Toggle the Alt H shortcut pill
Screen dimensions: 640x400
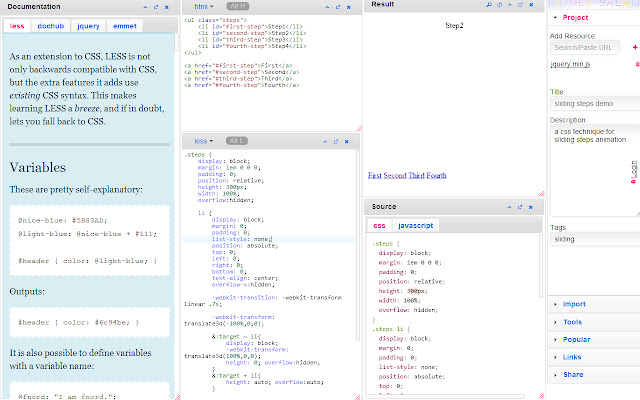[235, 6]
